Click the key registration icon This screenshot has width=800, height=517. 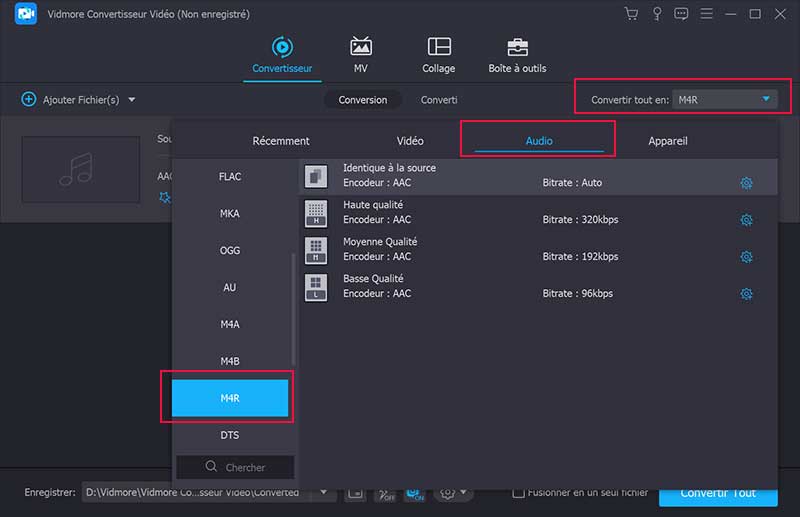tap(657, 14)
